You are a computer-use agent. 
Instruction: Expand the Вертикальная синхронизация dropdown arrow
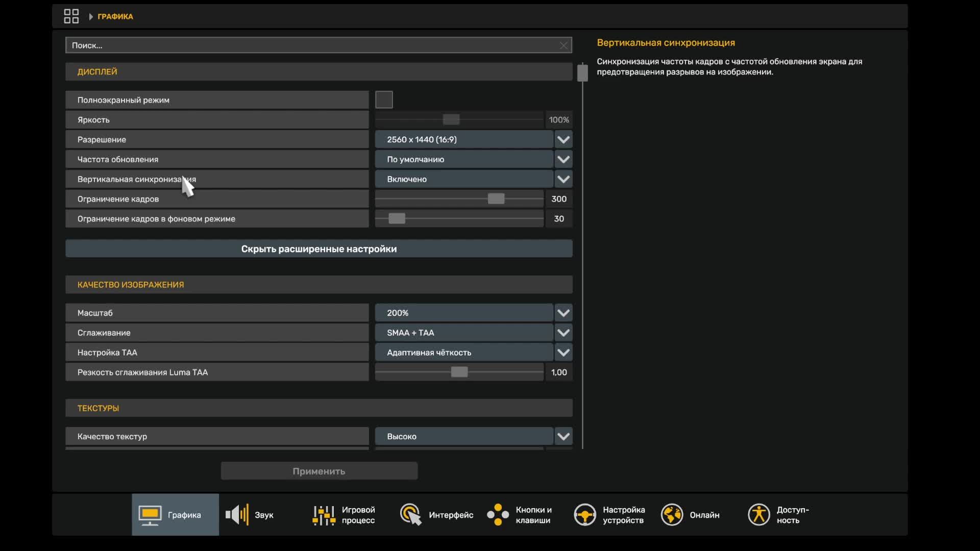coord(563,179)
